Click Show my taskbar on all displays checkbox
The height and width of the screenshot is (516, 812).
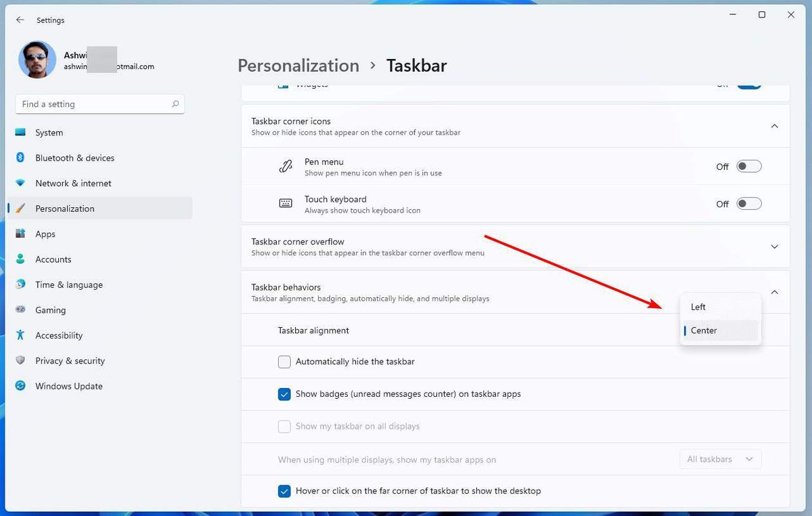click(x=284, y=427)
